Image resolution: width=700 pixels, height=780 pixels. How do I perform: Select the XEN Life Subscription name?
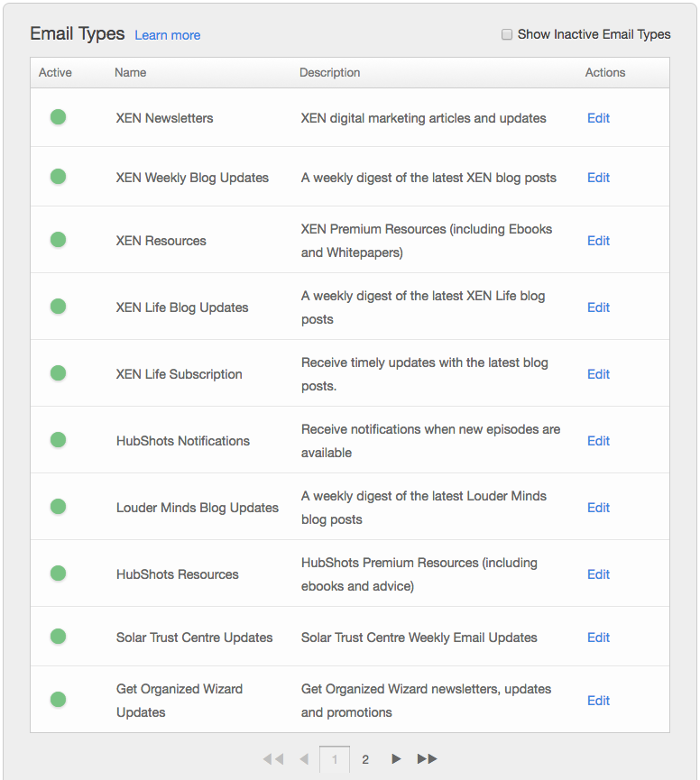pyautogui.click(x=180, y=374)
